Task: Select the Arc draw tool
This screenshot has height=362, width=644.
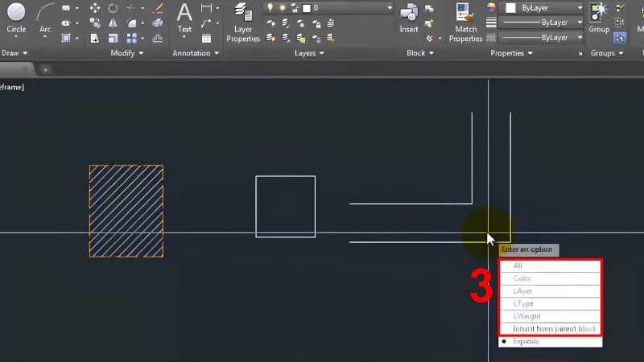Action: 45,19
